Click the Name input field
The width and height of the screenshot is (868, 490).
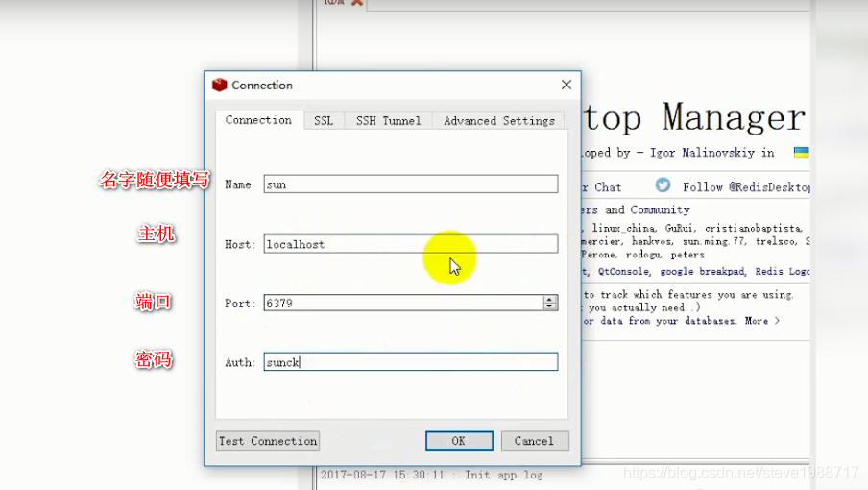[x=411, y=184]
